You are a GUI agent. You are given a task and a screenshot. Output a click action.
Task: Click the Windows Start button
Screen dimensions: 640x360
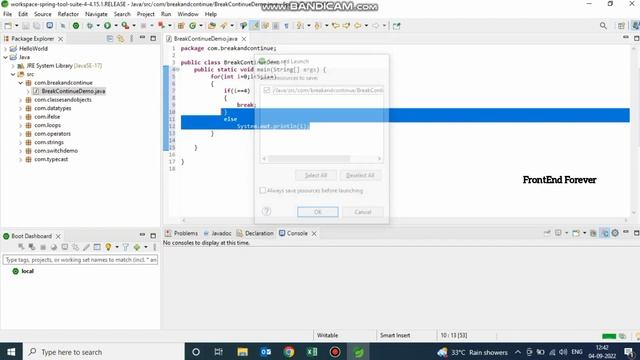11,352
